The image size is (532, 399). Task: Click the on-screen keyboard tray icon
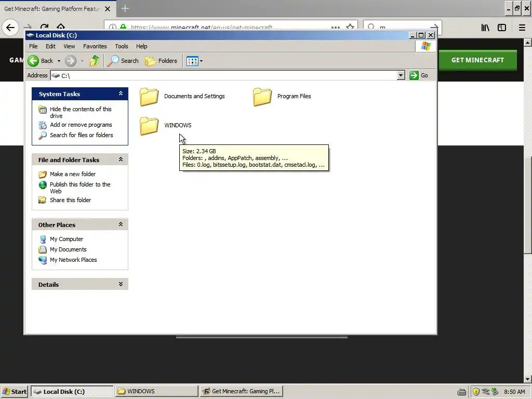click(x=462, y=392)
